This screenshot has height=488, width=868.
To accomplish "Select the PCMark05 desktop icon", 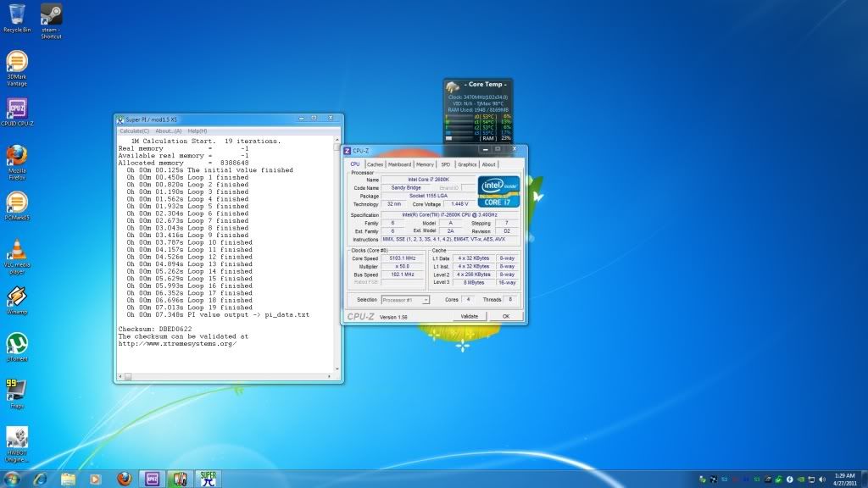I will [17, 207].
